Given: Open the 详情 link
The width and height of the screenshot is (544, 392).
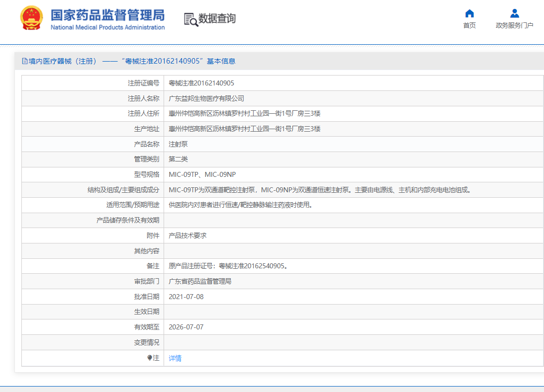Looking at the screenshot, I should 175,358.
